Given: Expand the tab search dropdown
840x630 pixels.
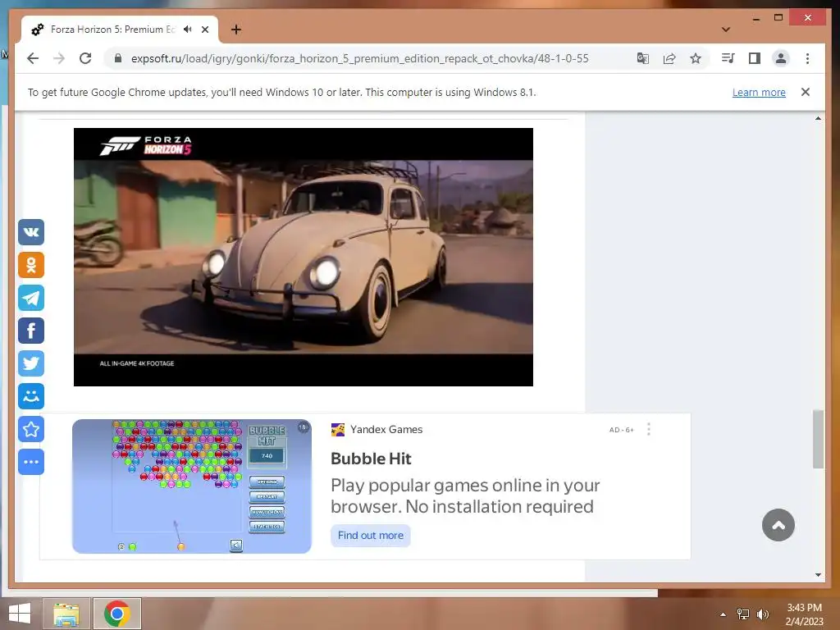Looking at the screenshot, I should [x=726, y=30].
